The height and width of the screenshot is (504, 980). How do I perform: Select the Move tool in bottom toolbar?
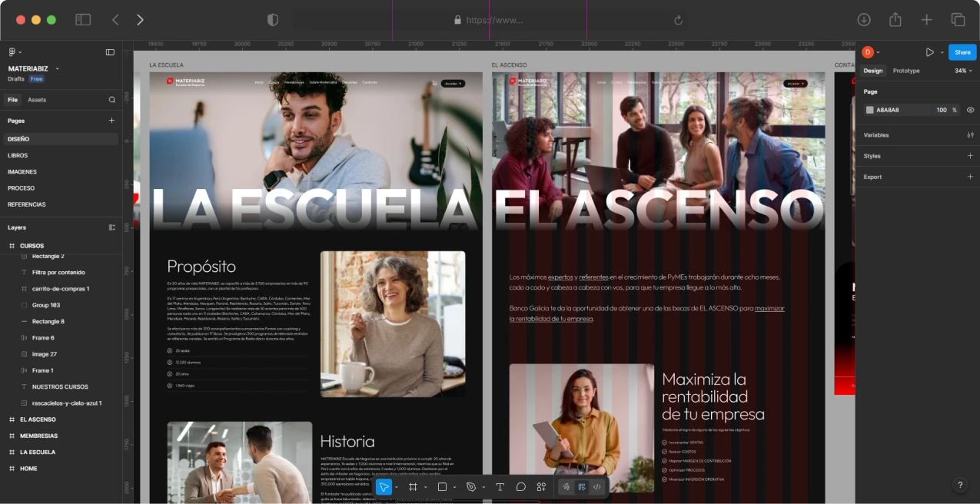pos(384,487)
